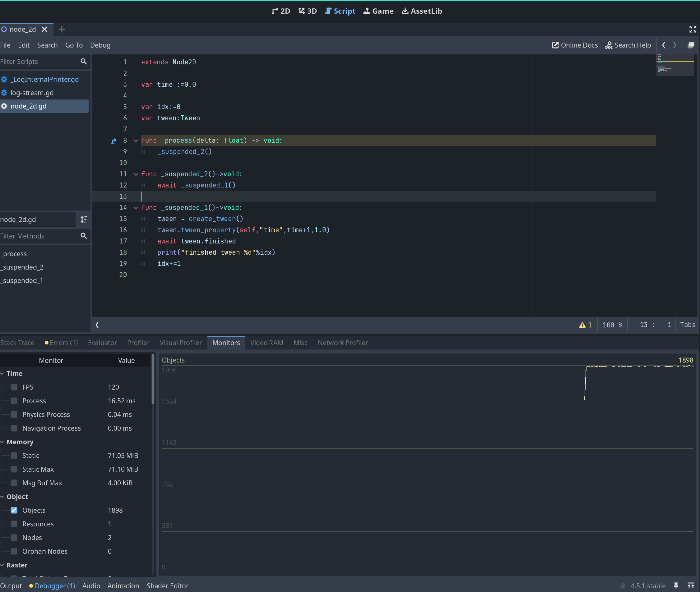The image size is (700, 592).
Task: Uncheck the Objects monitor checkbox
Action: coord(14,510)
